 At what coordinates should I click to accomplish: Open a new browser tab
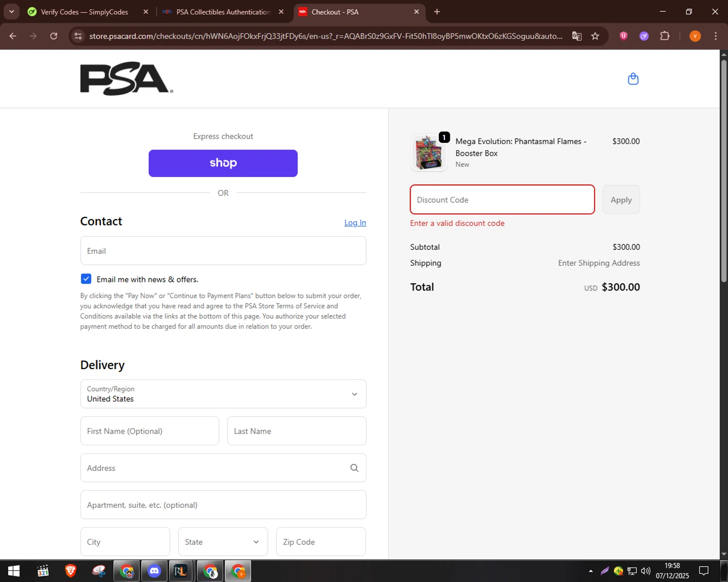(437, 12)
